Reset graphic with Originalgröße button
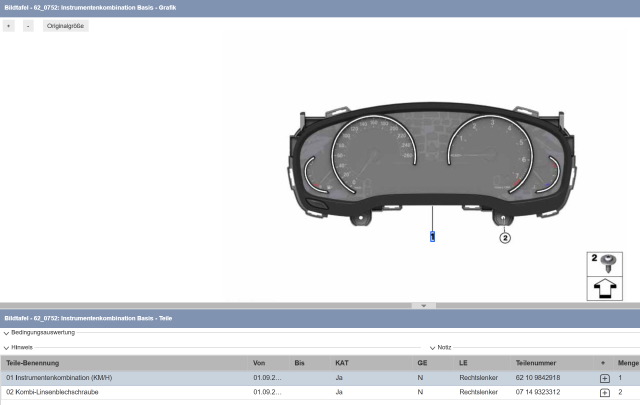Screen dimensions: 640x405 pyautogui.click(x=65, y=26)
